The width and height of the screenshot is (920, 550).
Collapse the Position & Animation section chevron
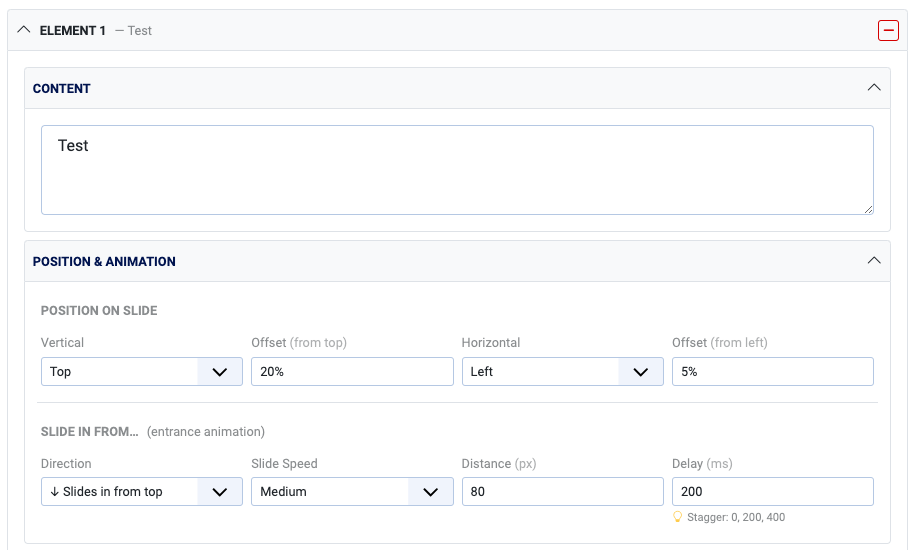[874, 261]
